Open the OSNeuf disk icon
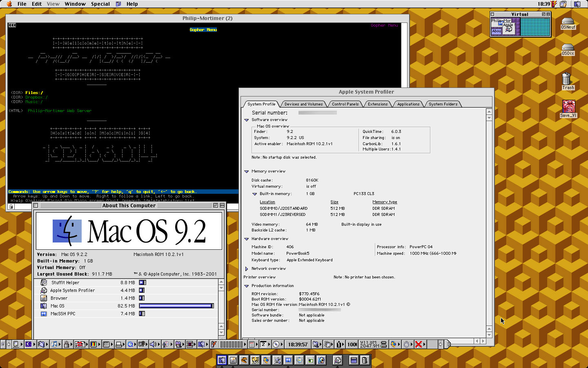Viewport: 588px width, 368px height. point(568,24)
